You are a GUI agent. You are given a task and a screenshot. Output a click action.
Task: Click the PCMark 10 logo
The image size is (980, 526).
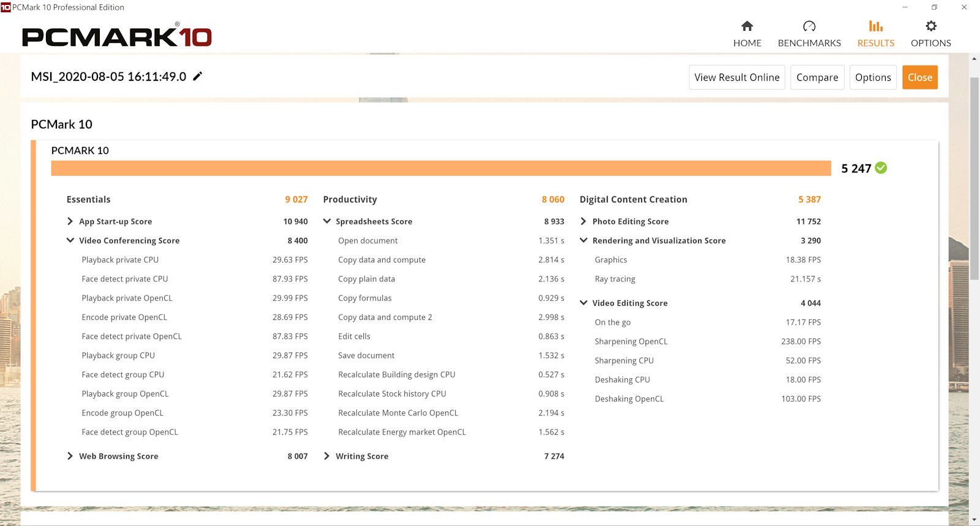click(x=117, y=36)
